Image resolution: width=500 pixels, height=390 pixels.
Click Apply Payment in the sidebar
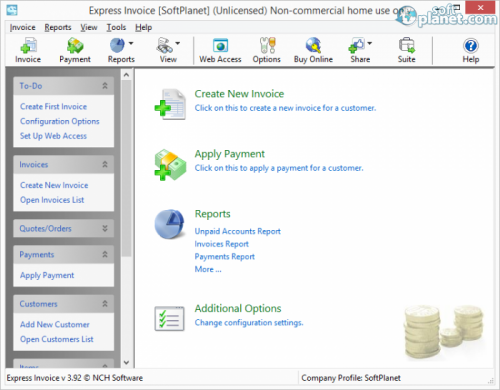(x=47, y=275)
